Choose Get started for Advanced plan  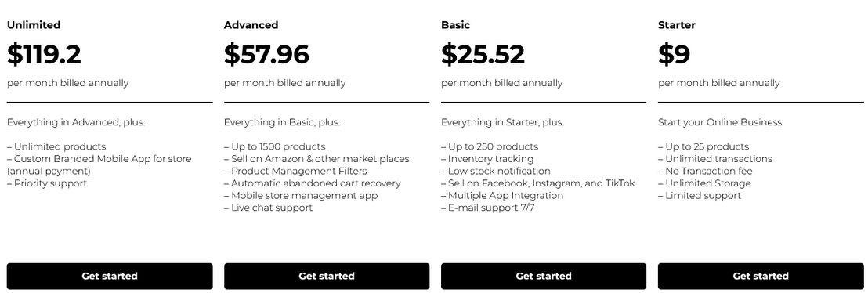pyautogui.click(x=327, y=276)
